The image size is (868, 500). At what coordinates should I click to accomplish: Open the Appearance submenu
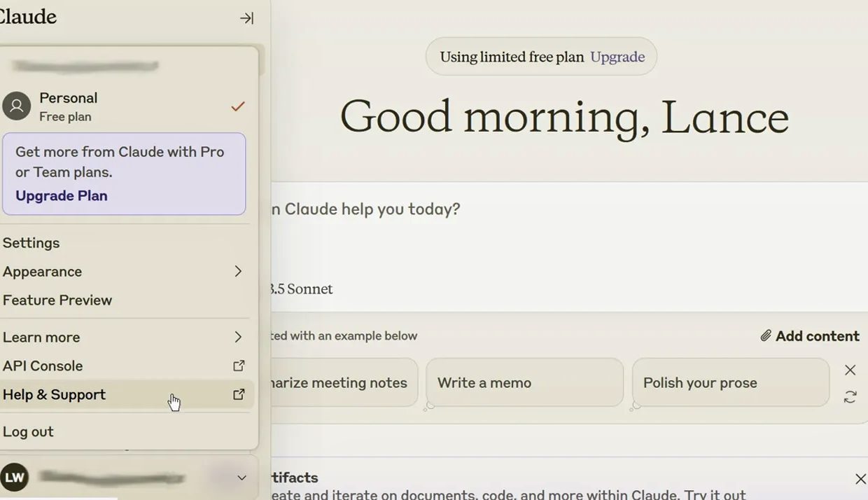click(x=125, y=272)
